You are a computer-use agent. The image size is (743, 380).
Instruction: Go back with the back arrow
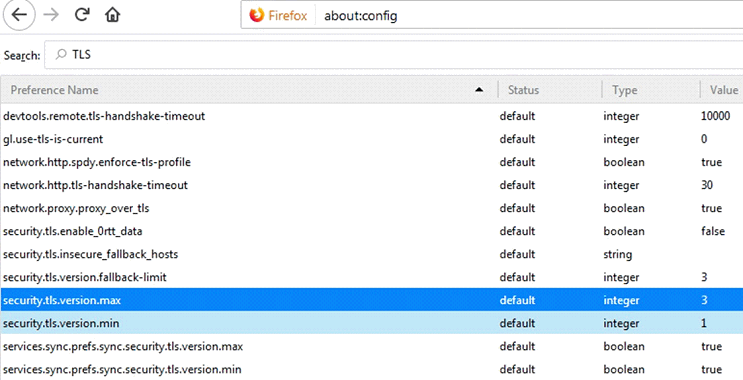tap(19, 15)
